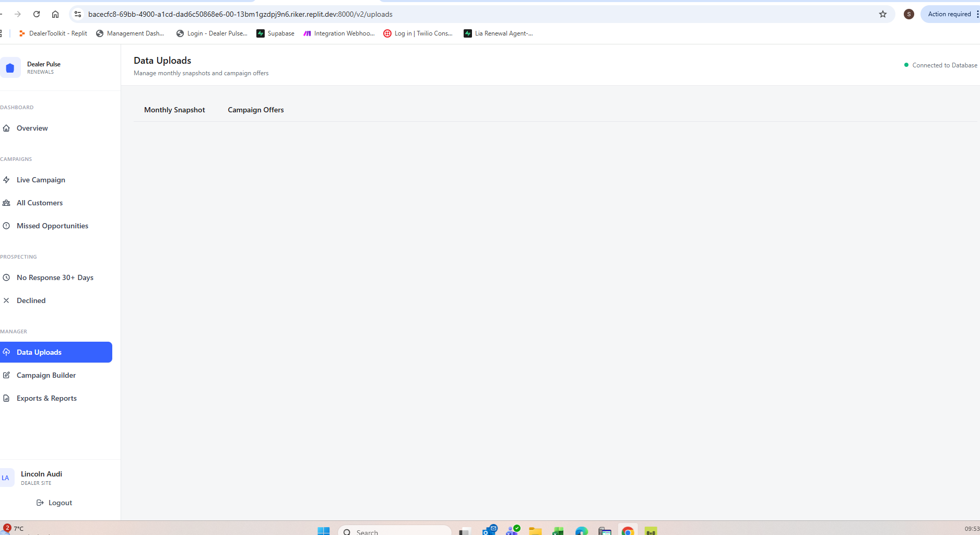Click the Data Uploads page heading

pyautogui.click(x=162, y=61)
